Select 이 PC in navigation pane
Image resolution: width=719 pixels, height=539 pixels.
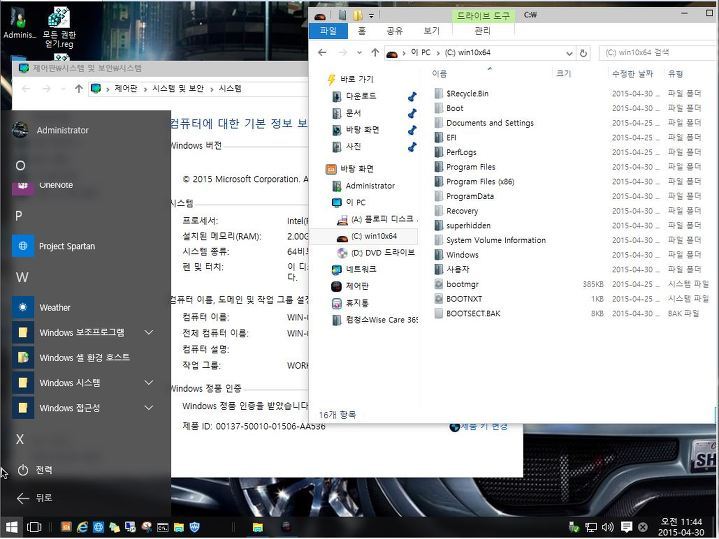[x=355, y=202]
